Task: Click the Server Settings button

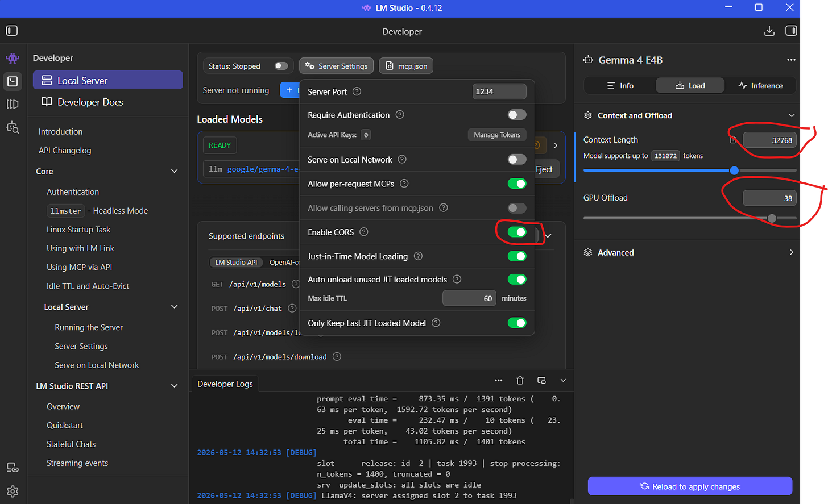Action: click(337, 66)
